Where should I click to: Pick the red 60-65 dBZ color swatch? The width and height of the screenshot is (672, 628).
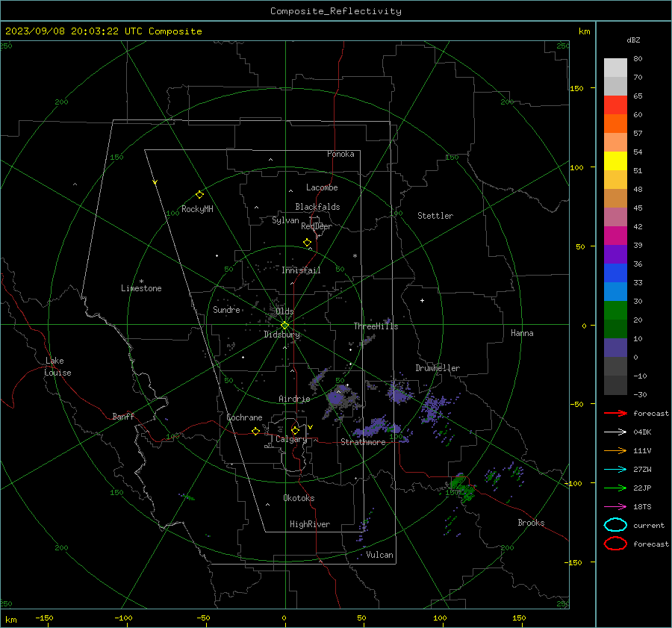click(x=615, y=105)
